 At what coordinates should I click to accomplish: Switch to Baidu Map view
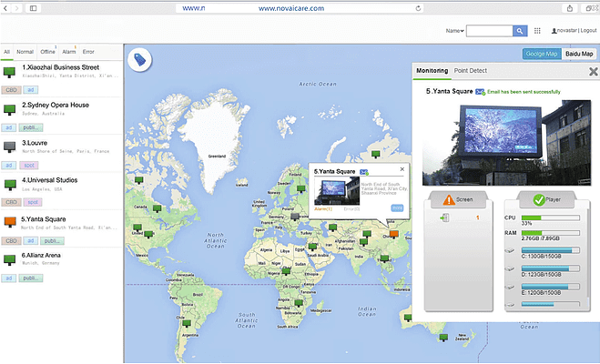pos(579,54)
